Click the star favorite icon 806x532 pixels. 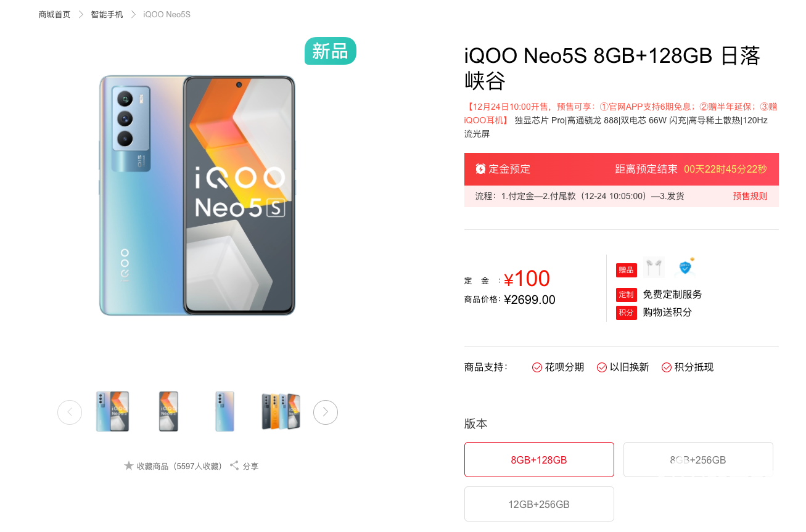(x=129, y=465)
